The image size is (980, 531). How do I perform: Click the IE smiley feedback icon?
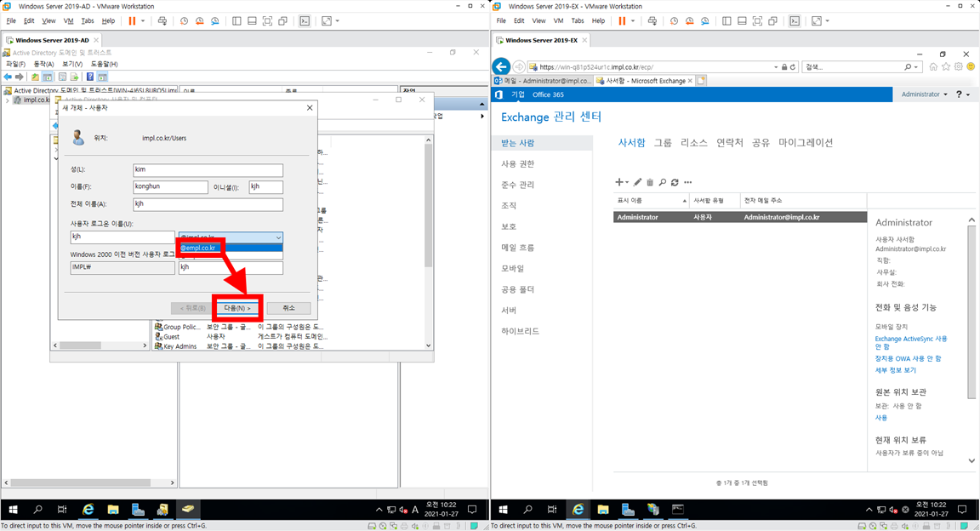[x=971, y=66]
